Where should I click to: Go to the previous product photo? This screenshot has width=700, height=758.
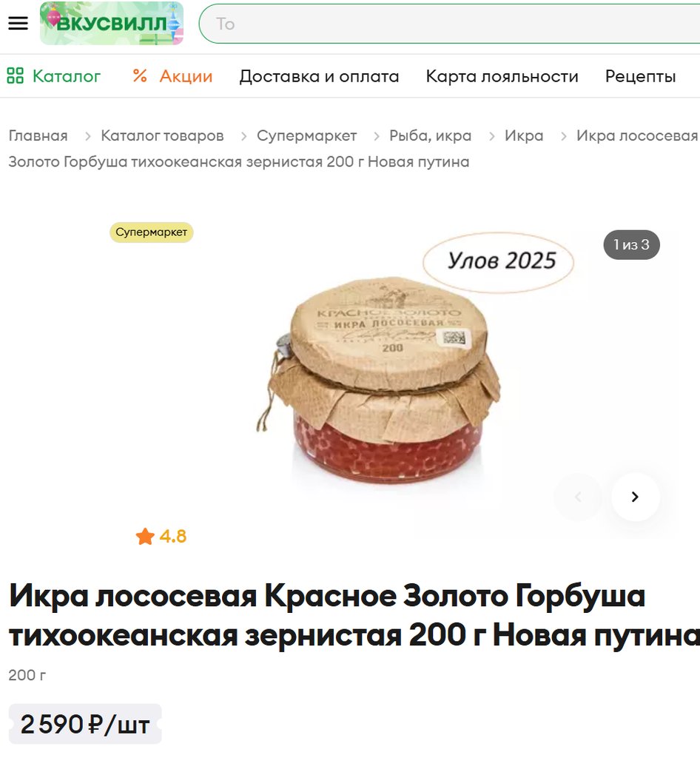(x=578, y=497)
